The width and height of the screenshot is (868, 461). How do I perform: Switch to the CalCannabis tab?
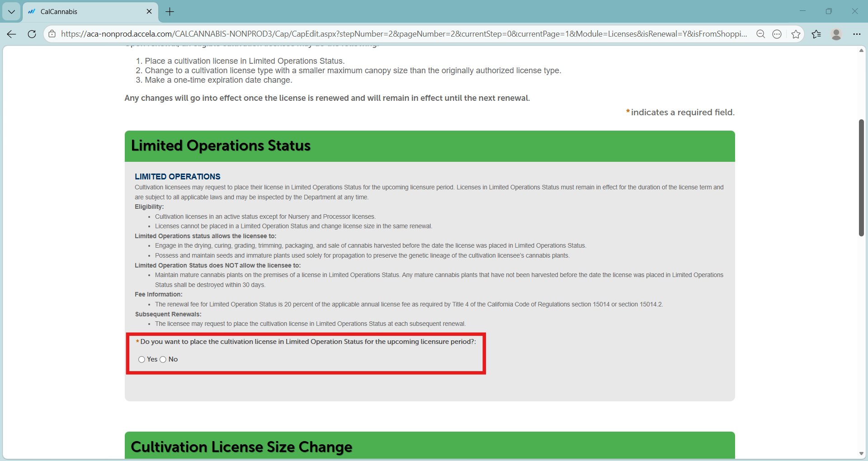point(90,12)
